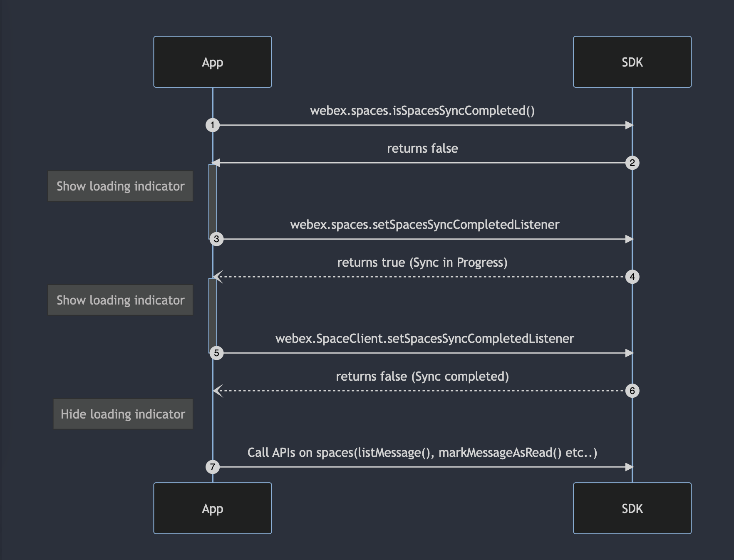Screen dimensions: 734x560
Task: Click the first 'Show loading indicator' note
Action: tap(120, 186)
